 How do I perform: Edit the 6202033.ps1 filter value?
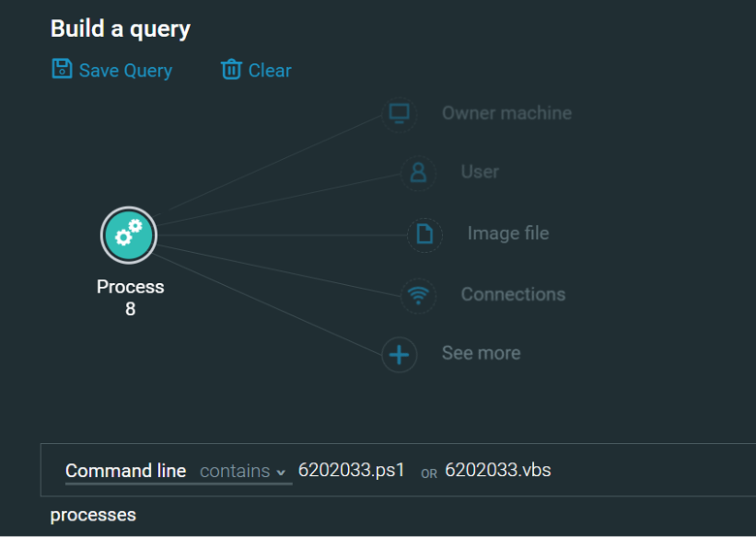tap(351, 471)
